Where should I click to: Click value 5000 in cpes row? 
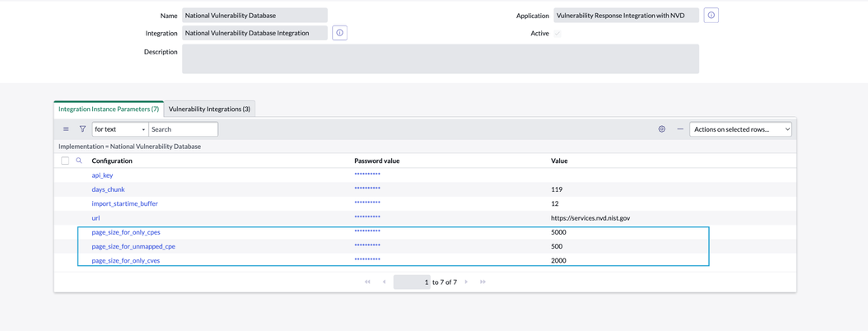coord(558,232)
